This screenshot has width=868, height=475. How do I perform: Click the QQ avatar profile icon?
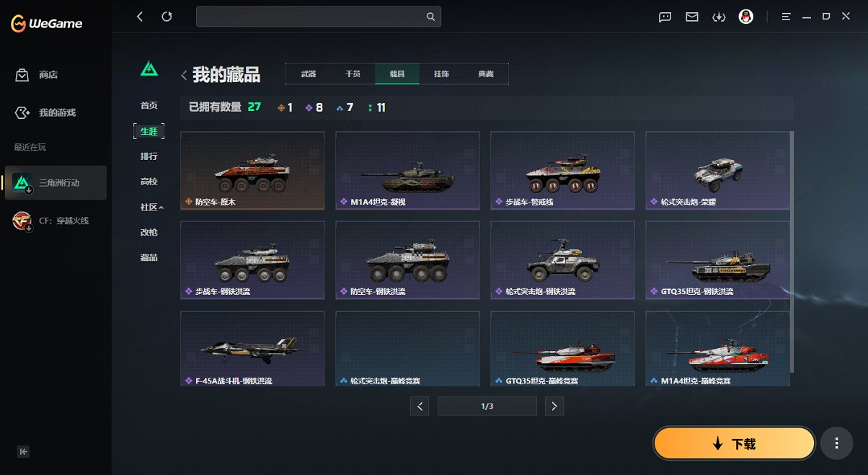click(x=746, y=16)
